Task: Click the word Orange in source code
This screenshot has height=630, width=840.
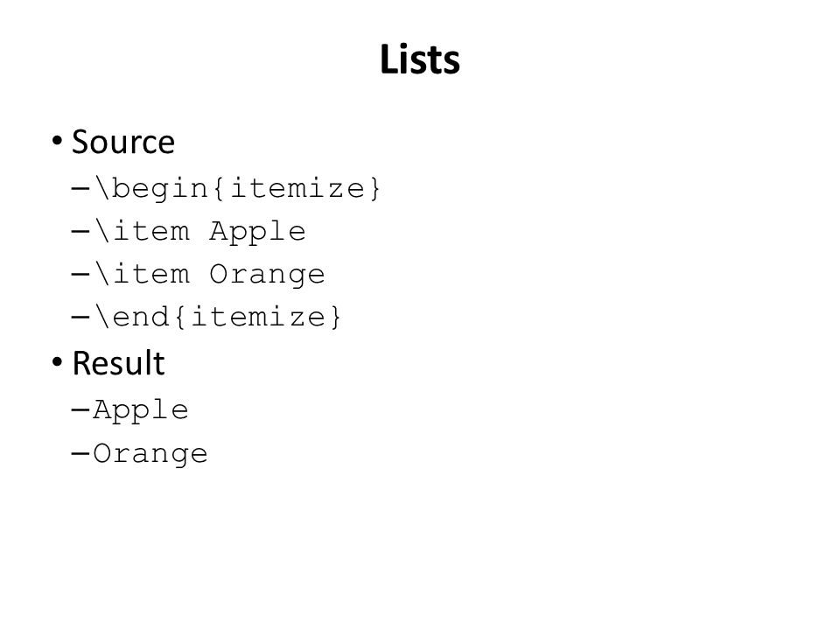Action: click(x=267, y=275)
